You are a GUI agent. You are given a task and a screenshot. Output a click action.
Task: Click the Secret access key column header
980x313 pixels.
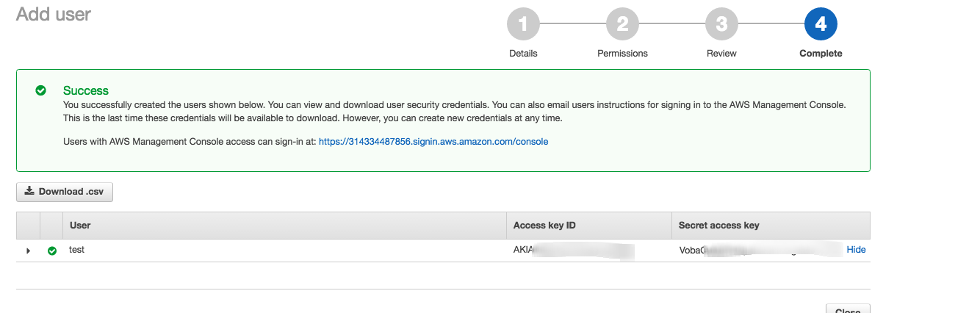coord(718,226)
